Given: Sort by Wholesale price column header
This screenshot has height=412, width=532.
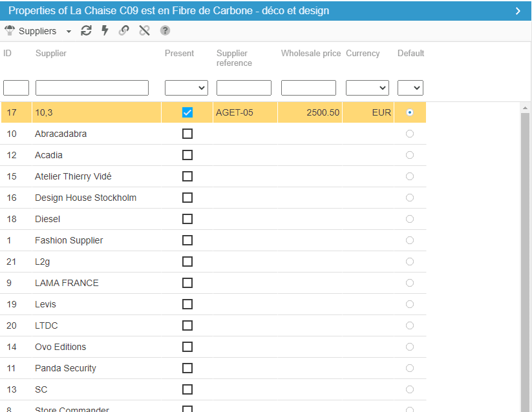Looking at the screenshot, I should click(x=310, y=54).
